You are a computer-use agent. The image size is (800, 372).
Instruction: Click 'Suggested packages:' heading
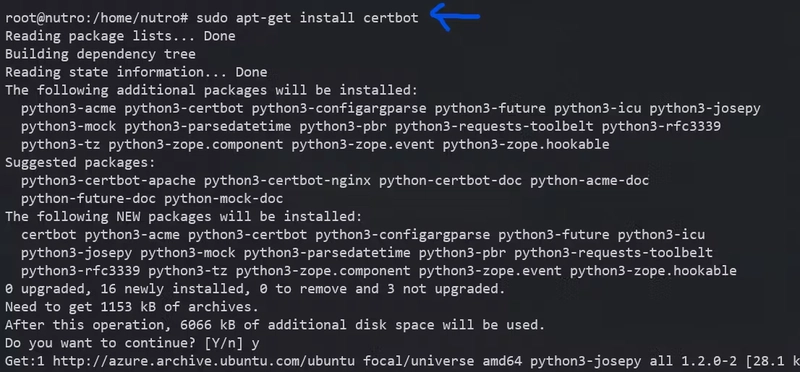(80, 163)
